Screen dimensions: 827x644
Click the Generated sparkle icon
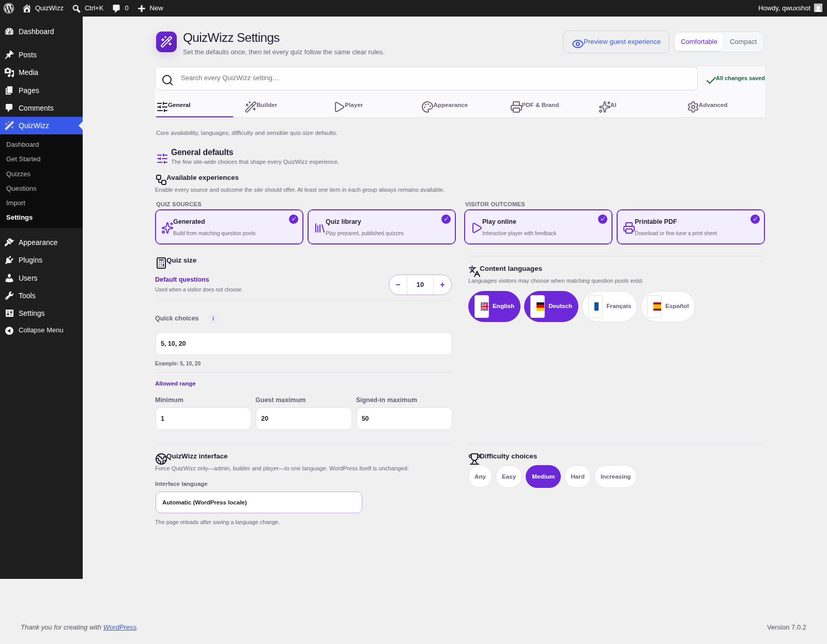coord(167,227)
